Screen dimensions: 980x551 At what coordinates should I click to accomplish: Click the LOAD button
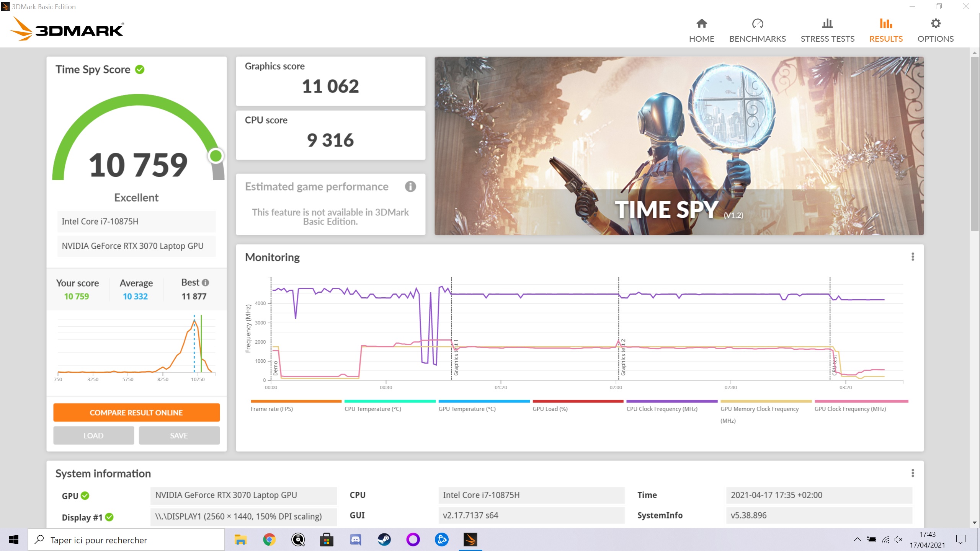pyautogui.click(x=93, y=435)
